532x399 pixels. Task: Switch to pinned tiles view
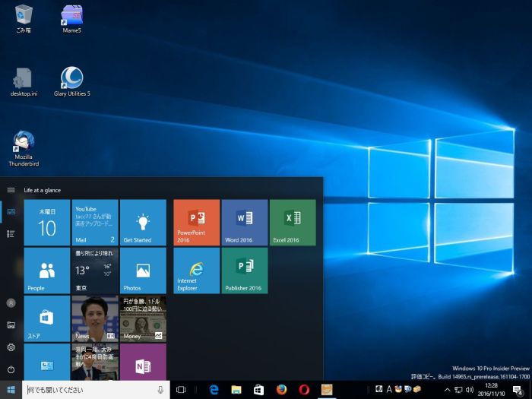coord(11,212)
